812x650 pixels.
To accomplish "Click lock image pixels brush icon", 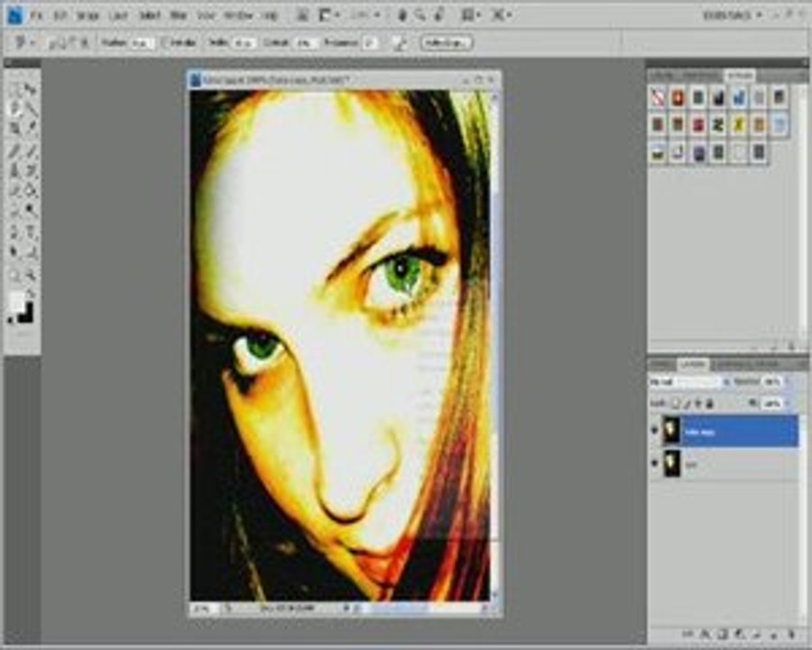I will click(687, 403).
